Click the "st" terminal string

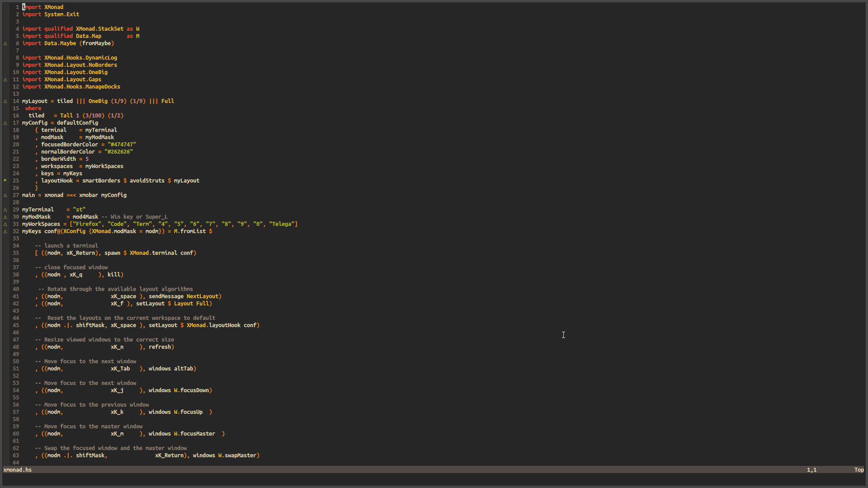pyautogui.click(x=79, y=210)
